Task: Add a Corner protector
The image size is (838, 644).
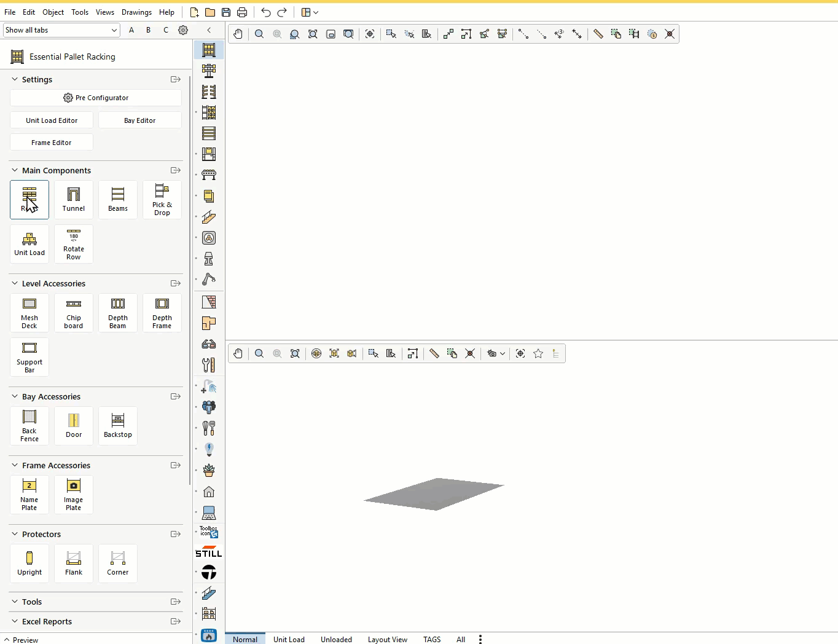Action: pos(118,563)
